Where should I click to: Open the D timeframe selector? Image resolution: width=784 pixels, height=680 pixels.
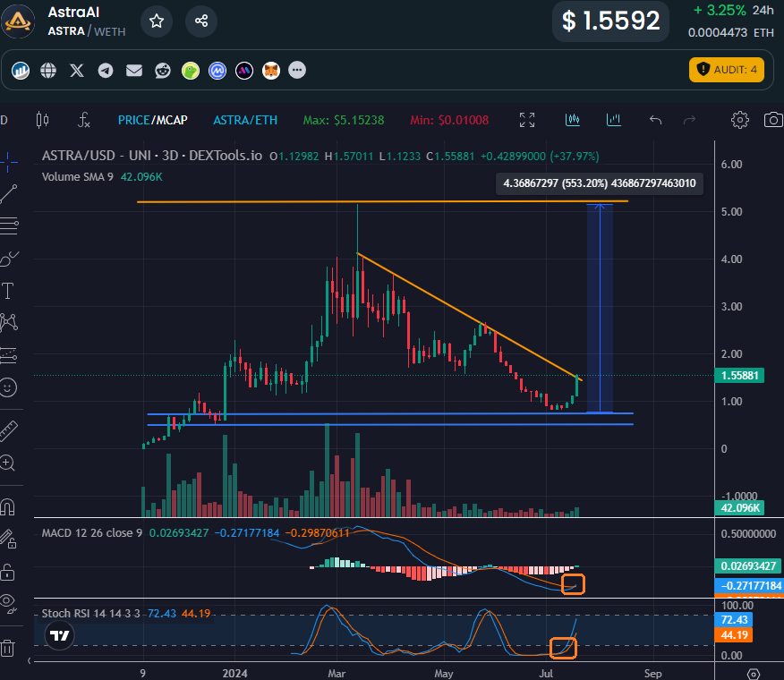pyautogui.click(x=5, y=119)
